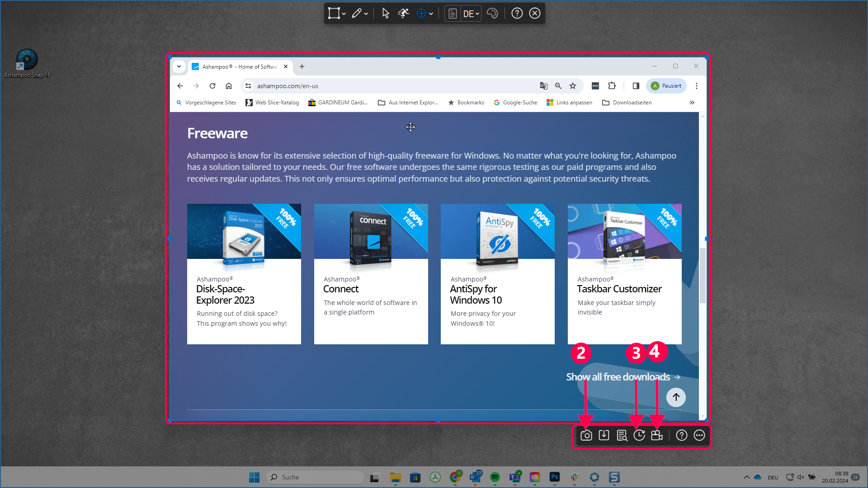Screen dimensions: 868x488
Task: Toggle mouse cursor capture in Snap toolbar
Action: [x=385, y=14]
